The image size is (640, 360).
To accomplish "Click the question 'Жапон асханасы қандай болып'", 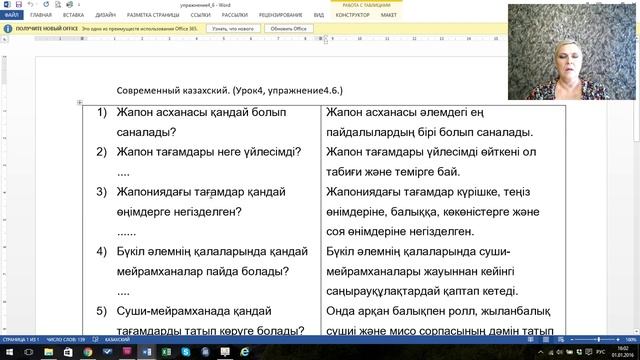I will [x=201, y=112].
